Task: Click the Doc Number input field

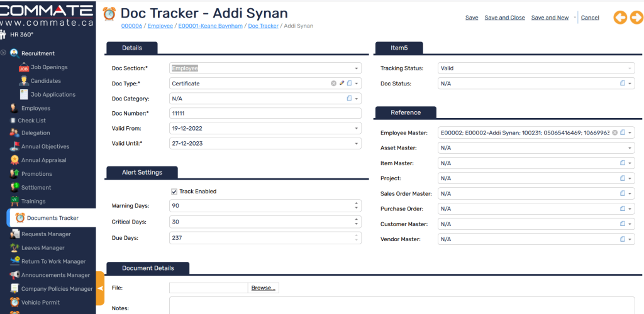Action: click(265, 114)
